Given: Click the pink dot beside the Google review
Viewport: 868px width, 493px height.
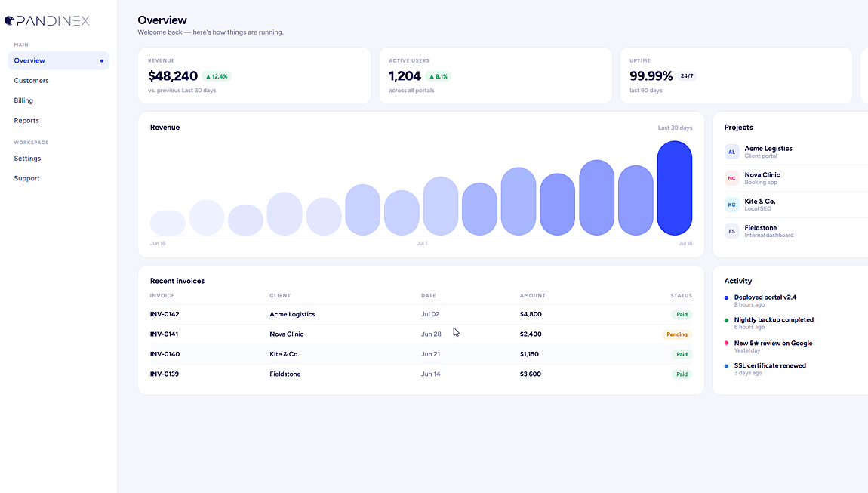Looking at the screenshot, I should tap(726, 344).
